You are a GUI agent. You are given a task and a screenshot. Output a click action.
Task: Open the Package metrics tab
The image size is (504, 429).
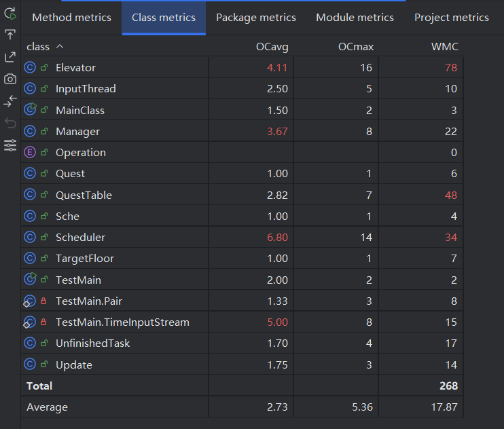point(255,18)
